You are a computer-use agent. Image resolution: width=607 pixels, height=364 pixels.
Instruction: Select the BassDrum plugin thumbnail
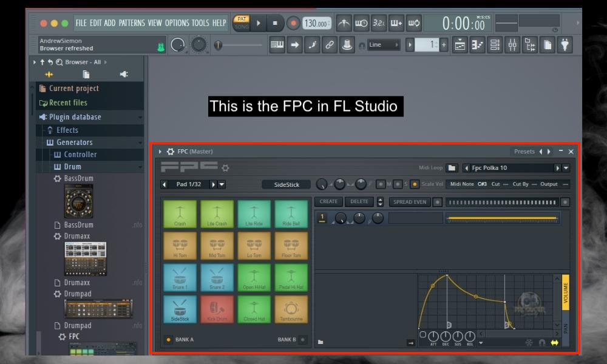click(x=78, y=201)
